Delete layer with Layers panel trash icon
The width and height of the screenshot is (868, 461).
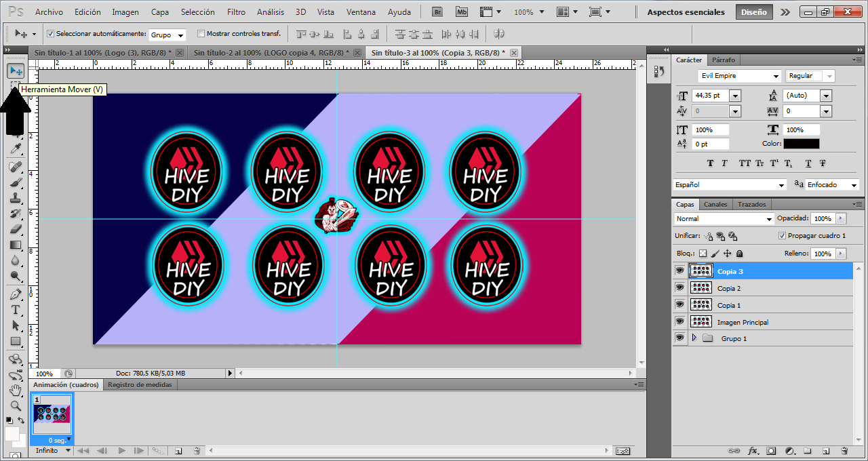(x=844, y=451)
